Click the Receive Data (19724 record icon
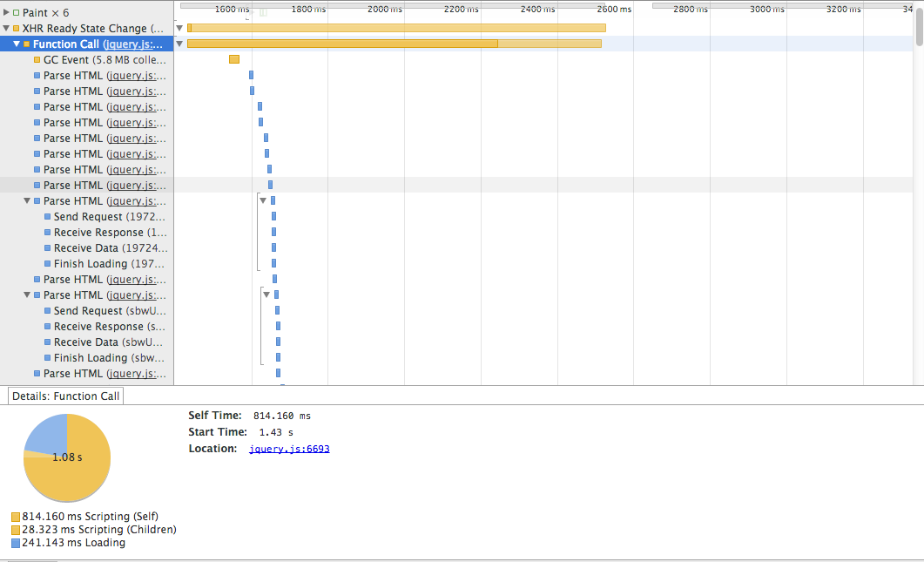This screenshot has height=562, width=924. click(x=48, y=248)
